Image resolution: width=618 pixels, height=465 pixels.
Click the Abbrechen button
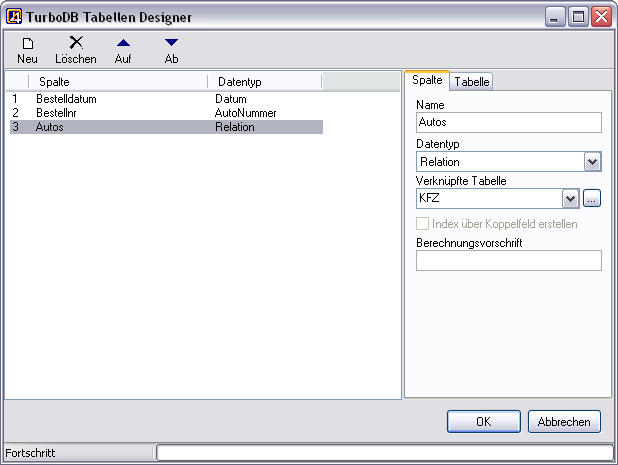[x=564, y=422]
